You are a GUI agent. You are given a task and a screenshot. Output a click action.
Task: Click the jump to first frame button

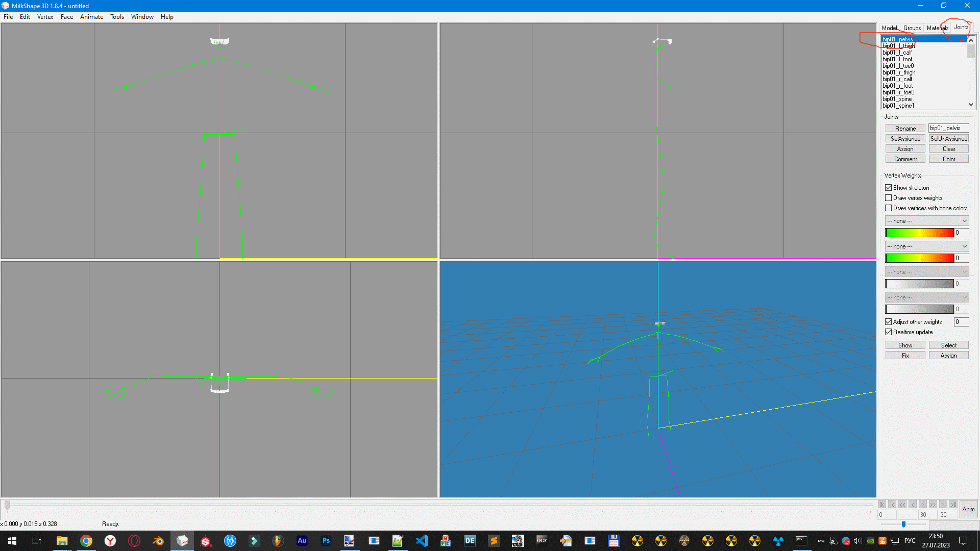(x=882, y=505)
